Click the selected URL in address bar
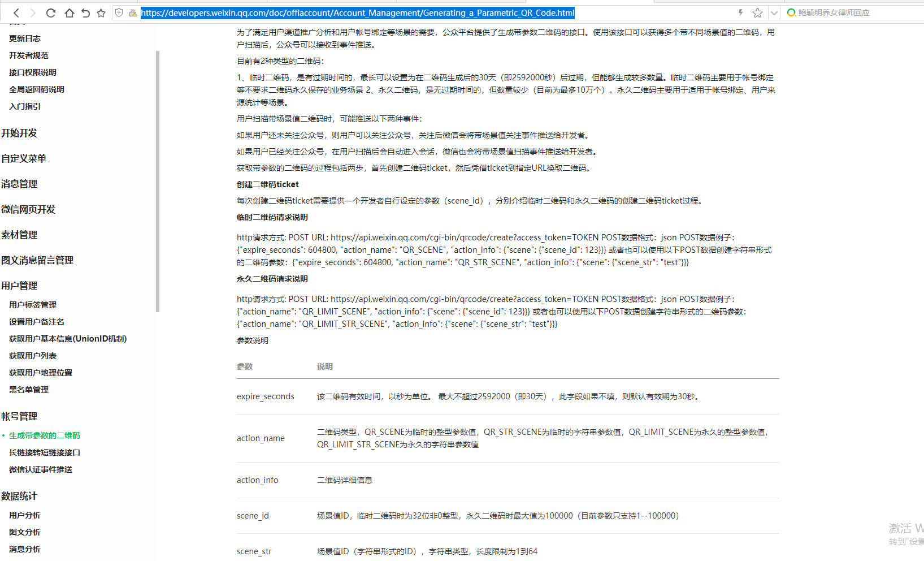The image size is (924, 561). click(358, 12)
